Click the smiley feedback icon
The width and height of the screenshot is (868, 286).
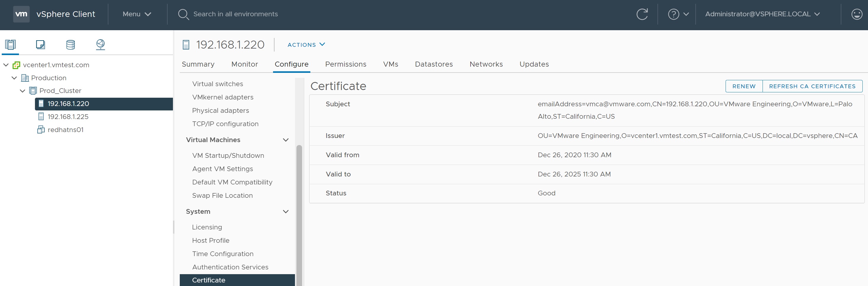click(x=856, y=14)
